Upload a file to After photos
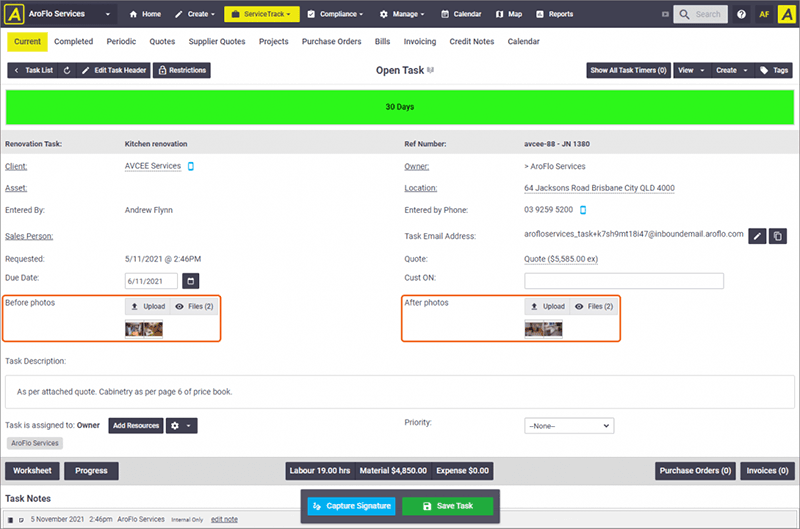 coord(547,307)
